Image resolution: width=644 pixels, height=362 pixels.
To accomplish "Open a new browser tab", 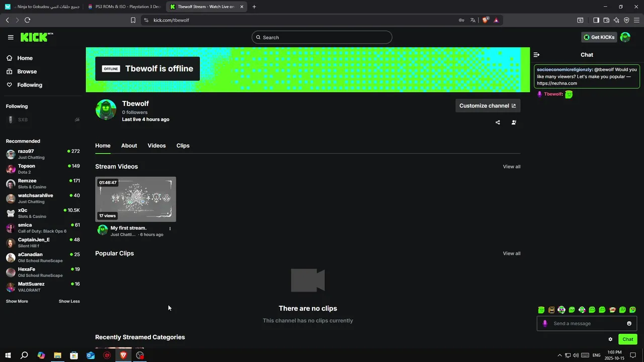I will [254, 7].
